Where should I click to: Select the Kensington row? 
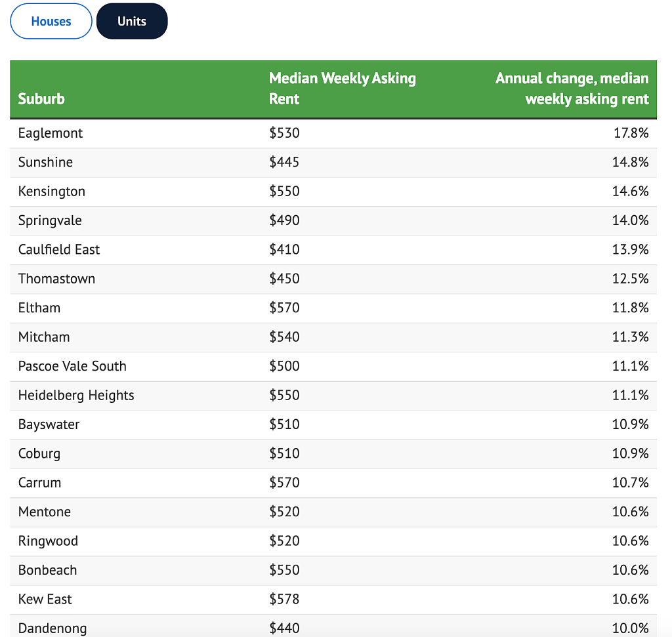point(333,192)
